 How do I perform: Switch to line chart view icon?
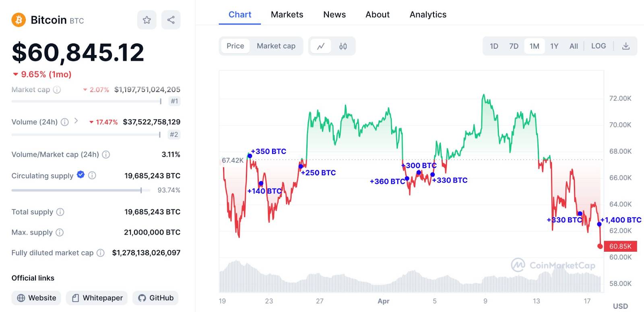pos(321,46)
